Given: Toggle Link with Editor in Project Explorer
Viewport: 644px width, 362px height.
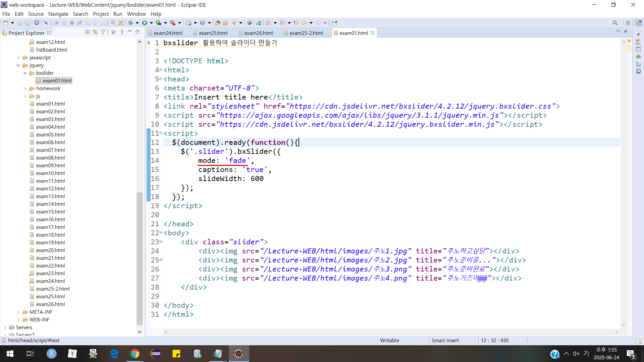Looking at the screenshot, I should point(95,32).
